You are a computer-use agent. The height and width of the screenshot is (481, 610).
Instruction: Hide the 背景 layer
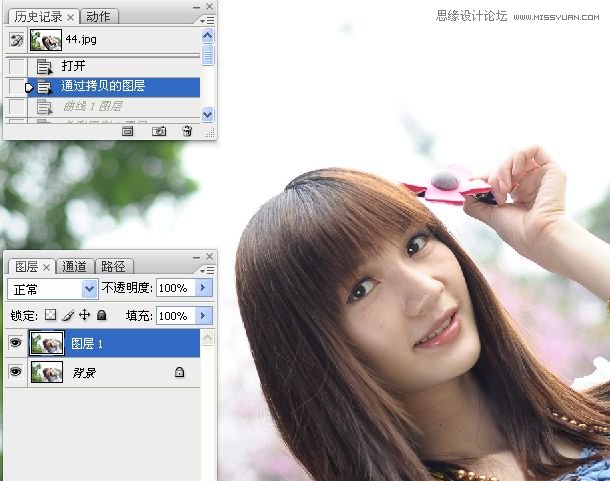pos(16,372)
